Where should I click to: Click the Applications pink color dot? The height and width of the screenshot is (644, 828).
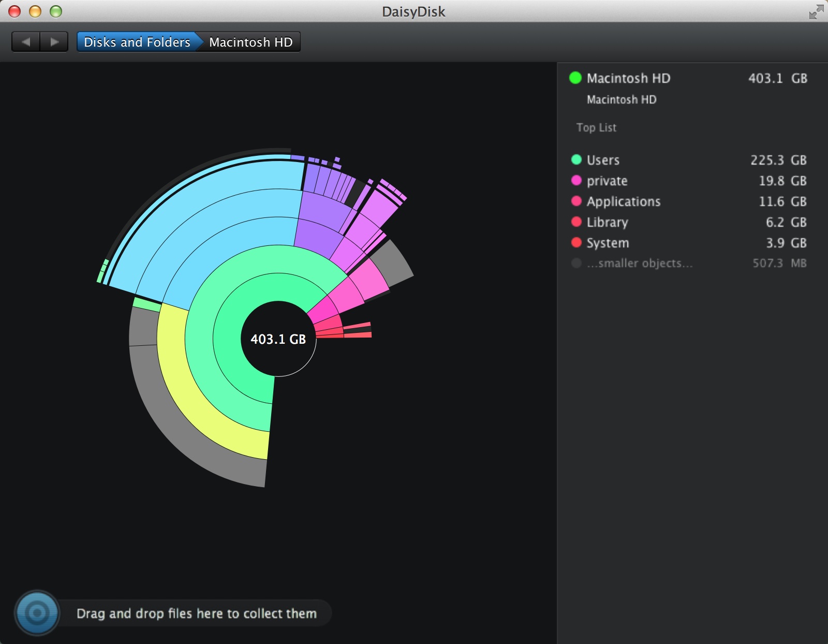pos(576,201)
